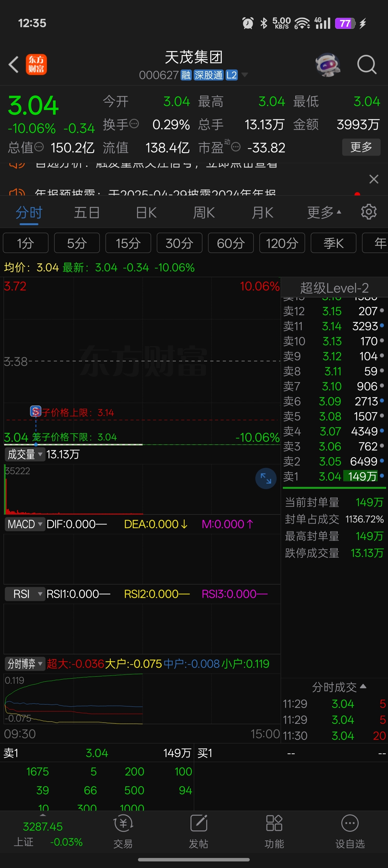Viewport: 388px width, 868px height.
Task: Open the 成交量 indicator dropdown
Action: click(x=25, y=454)
